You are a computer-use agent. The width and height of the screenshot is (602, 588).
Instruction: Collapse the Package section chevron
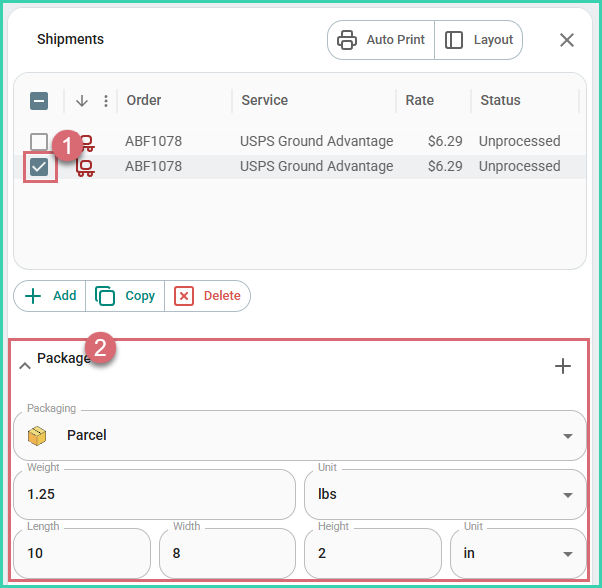click(25, 365)
